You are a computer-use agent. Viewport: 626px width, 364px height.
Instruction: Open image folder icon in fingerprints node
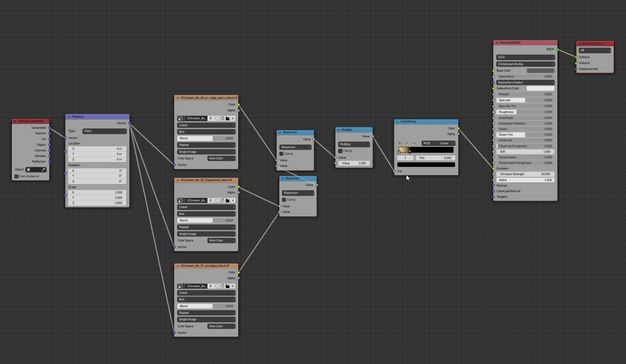pos(227,200)
